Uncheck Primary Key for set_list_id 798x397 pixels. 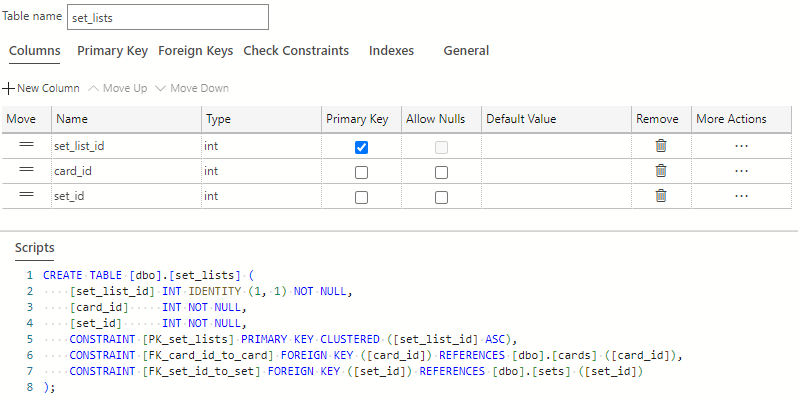[361, 148]
